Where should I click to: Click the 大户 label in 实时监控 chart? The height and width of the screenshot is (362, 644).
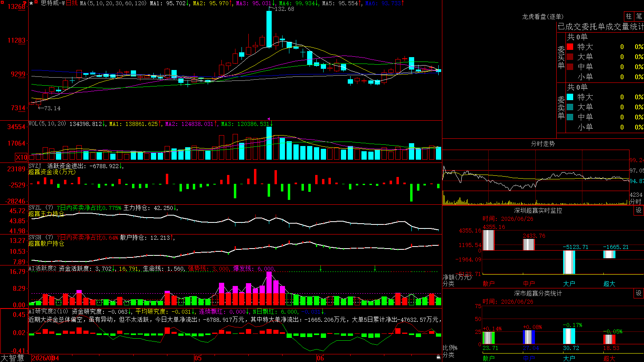pyautogui.click(x=569, y=284)
